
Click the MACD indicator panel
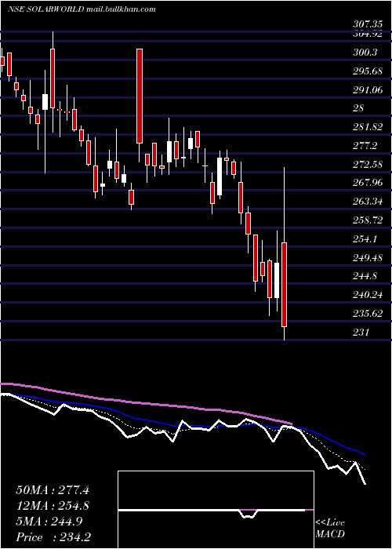pos(216,510)
